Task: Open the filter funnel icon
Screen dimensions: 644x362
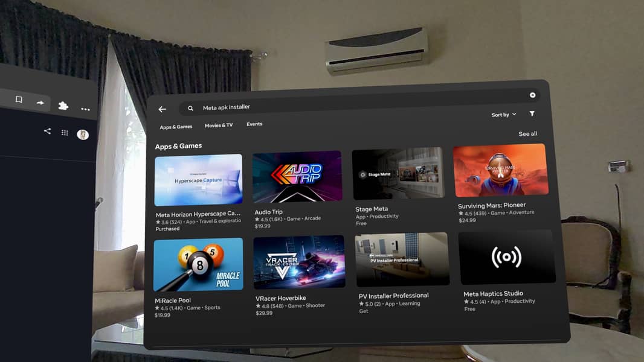Action: [x=532, y=113]
